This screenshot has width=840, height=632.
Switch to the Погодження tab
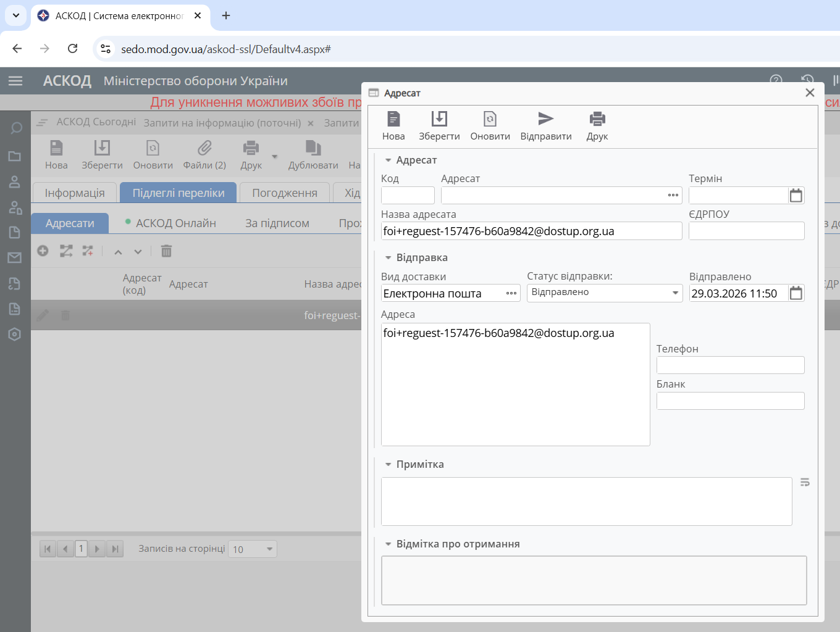pyautogui.click(x=284, y=193)
